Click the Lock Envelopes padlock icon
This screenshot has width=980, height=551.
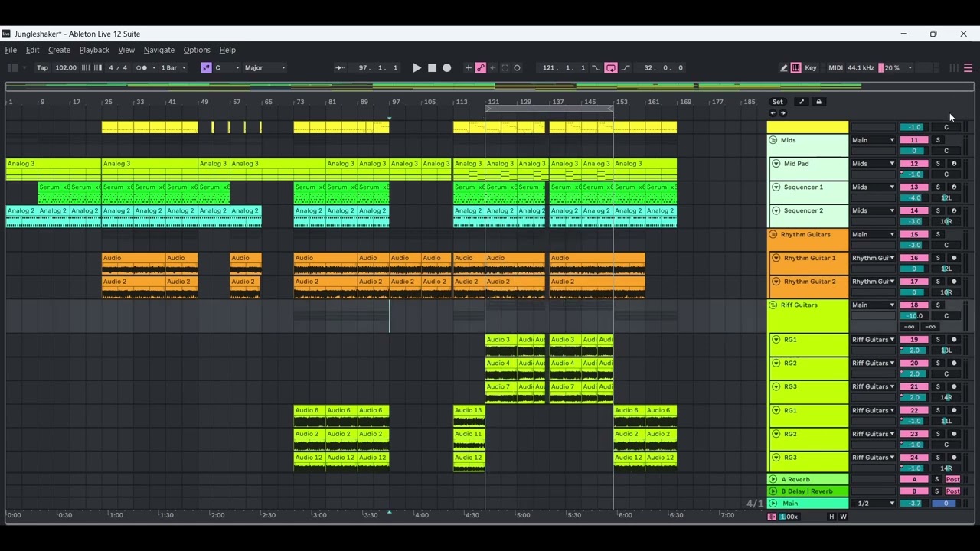pyautogui.click(x=818, y=102)
